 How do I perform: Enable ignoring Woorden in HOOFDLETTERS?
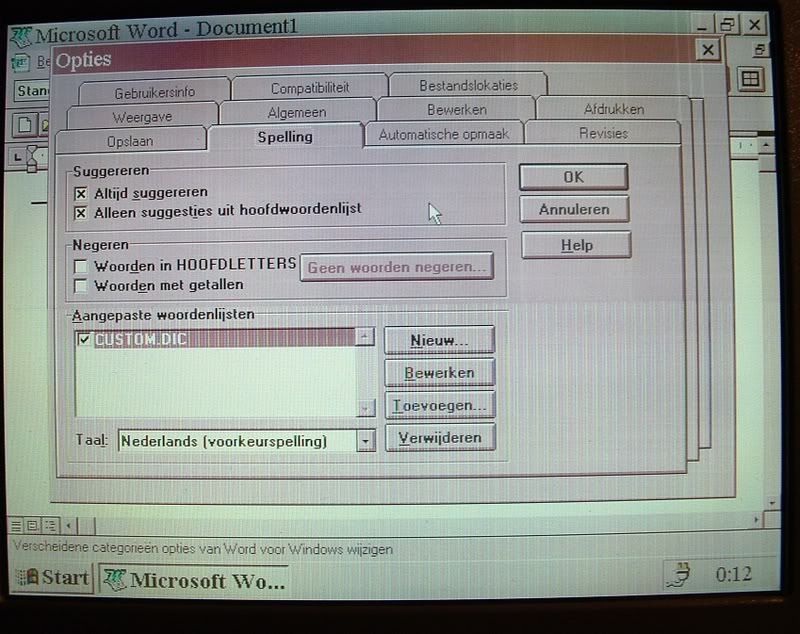(81, 266)
